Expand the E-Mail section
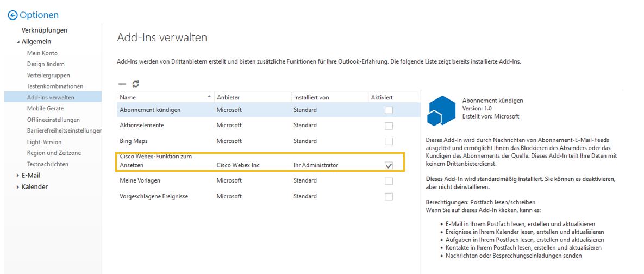 click(18, 176)
